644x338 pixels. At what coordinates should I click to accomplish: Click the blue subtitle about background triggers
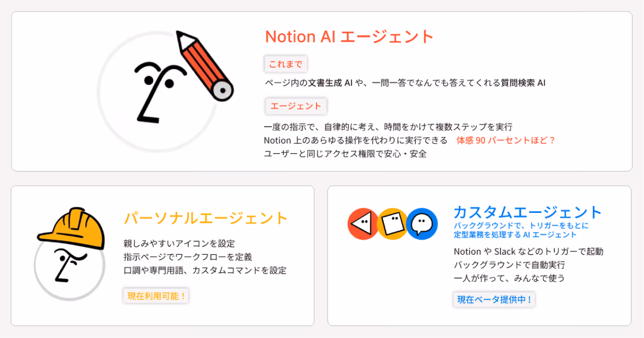[521, 230]
